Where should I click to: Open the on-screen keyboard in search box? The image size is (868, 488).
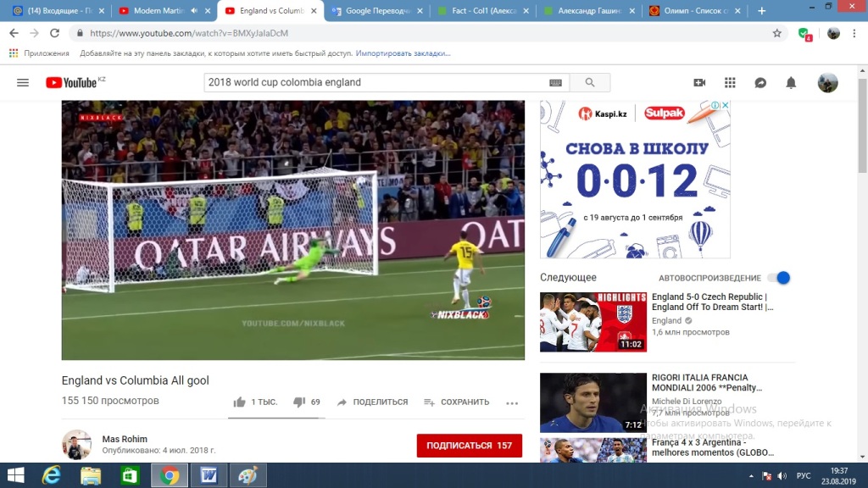pos(555,83)
